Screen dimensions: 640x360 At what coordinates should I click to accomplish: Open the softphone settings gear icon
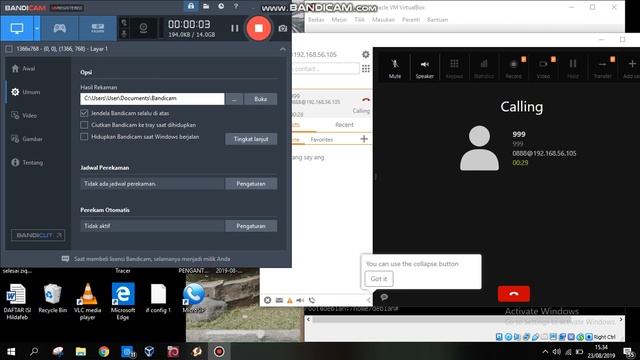tap(366, 54)
